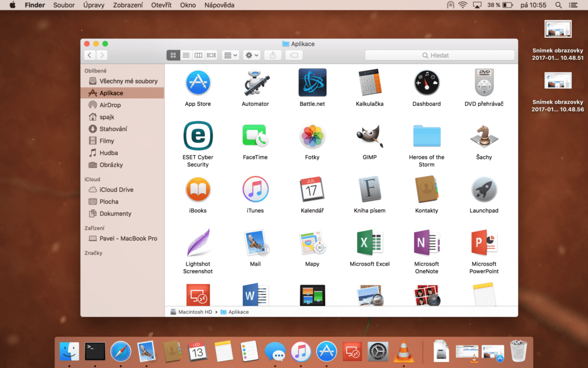Open the item arrangement dropdown

tap(231, 55)
